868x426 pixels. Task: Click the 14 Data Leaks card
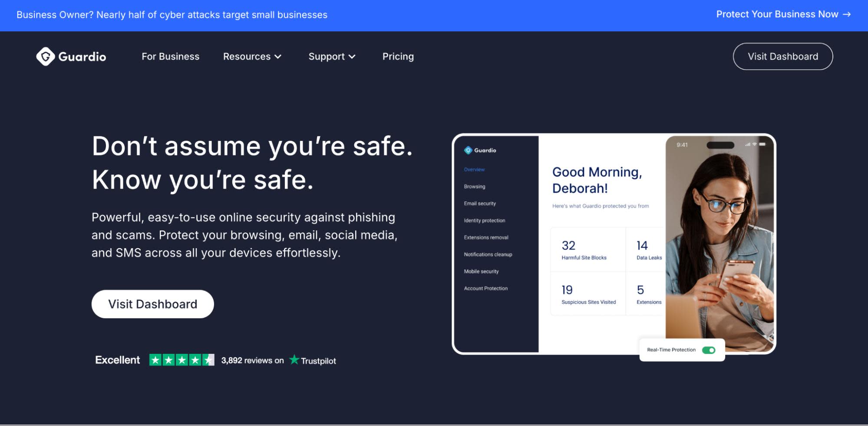pyautogui.click(x=646, y=250)
